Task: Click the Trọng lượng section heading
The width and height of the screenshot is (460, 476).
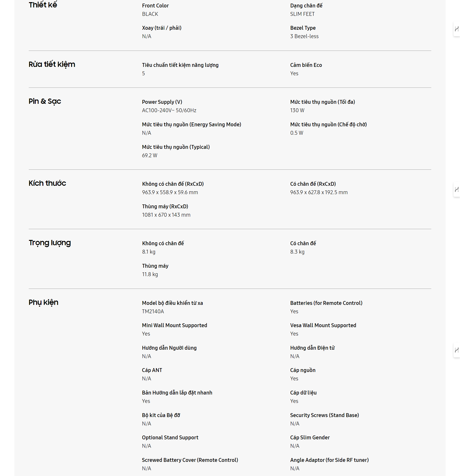Action: click(x=50, y=243)
